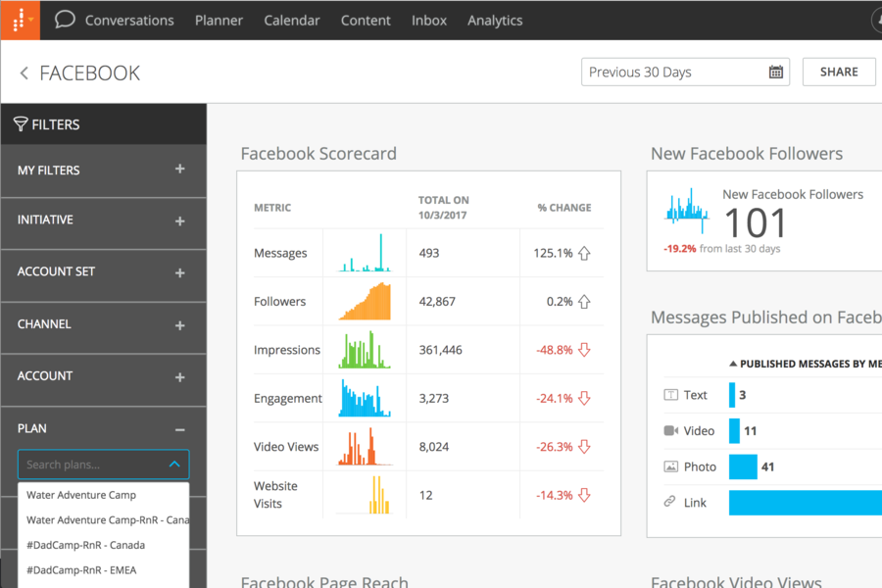
Task: Go to the Analytics tab
Action: click(495, 20)
